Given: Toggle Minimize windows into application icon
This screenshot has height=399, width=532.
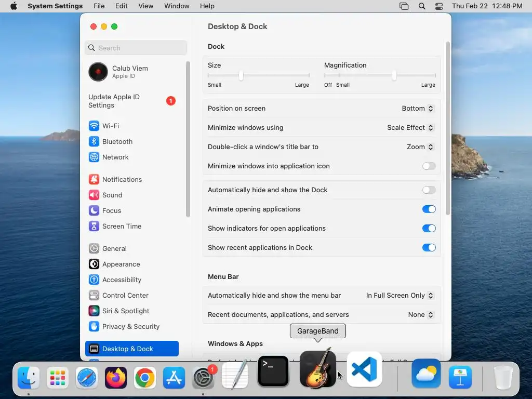Looking at the screenshot, I should 429,166.
